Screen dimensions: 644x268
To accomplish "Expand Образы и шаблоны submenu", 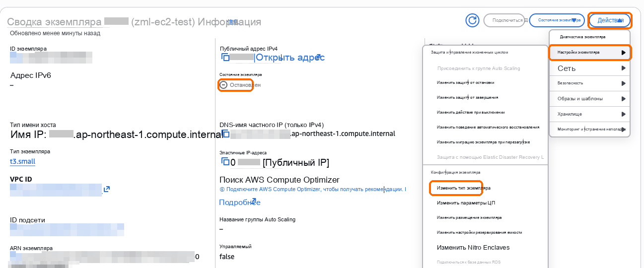I will coord(589,99).
